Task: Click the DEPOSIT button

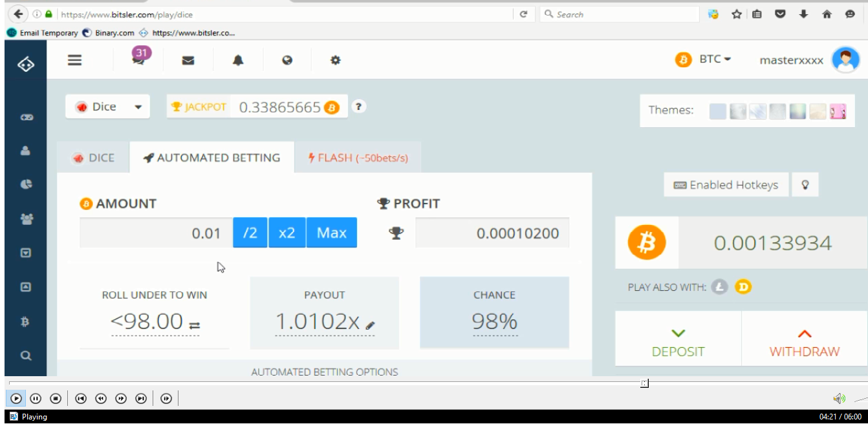Action: coord(678,339)
